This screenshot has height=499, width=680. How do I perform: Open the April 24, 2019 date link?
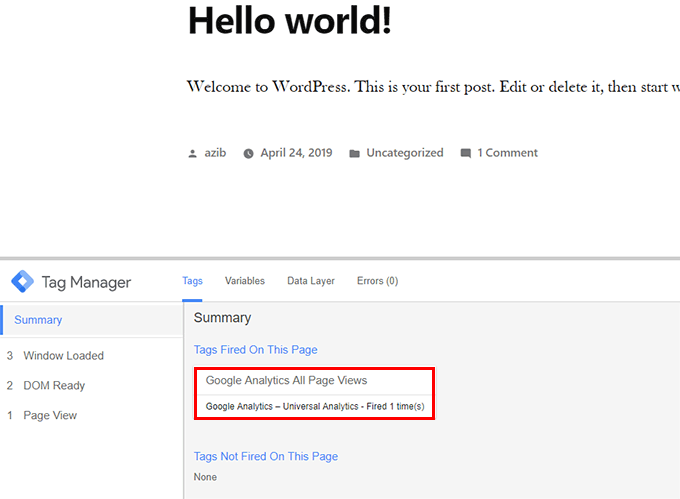click(x=296, y=153)
